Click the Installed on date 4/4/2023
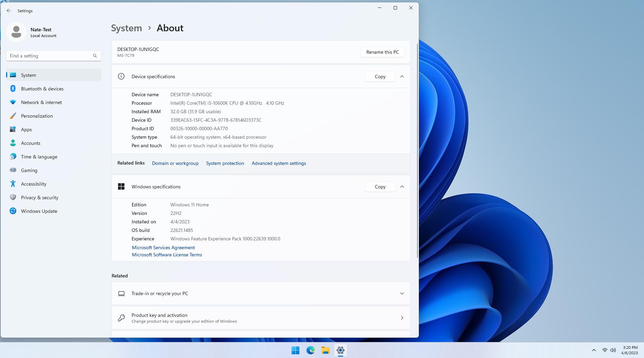 [180, 222]
